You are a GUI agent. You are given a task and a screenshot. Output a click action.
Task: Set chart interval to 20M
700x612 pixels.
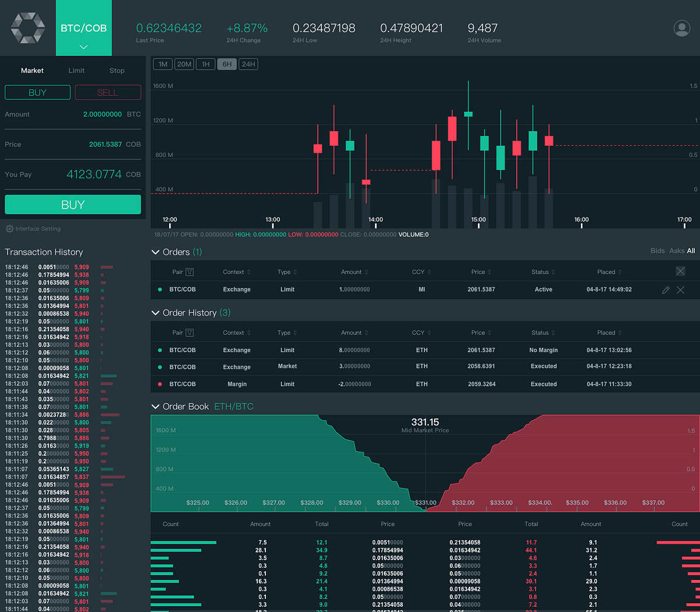(x=184, y=64)
